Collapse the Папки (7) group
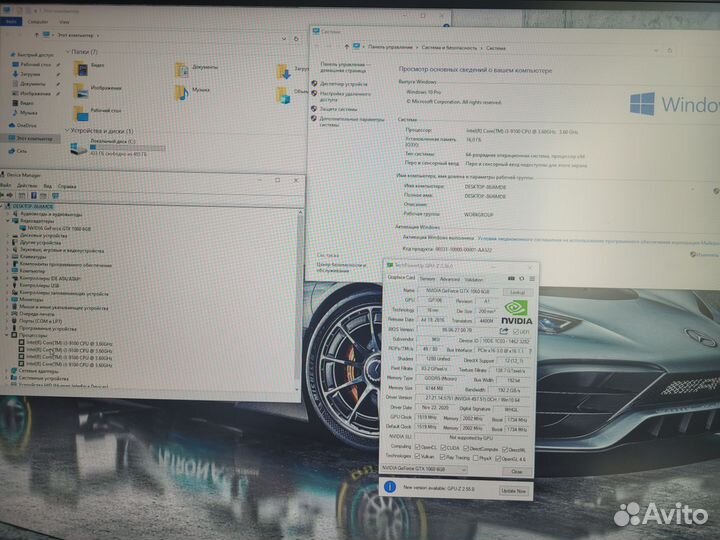Viewport: 720px width, 540px height. click(x=68, y=51)
